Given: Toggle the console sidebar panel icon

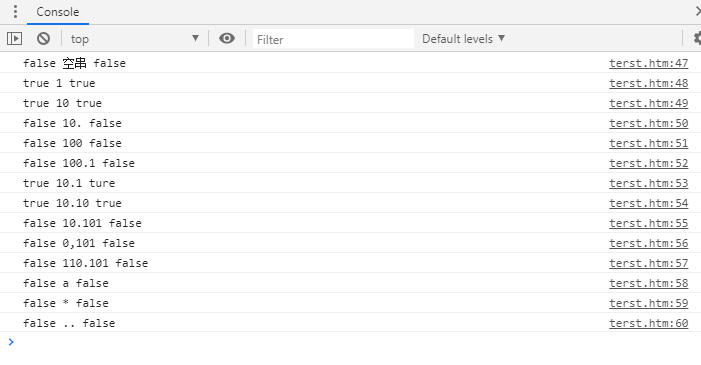Looking at the screenshot, I should click(14, 38).
